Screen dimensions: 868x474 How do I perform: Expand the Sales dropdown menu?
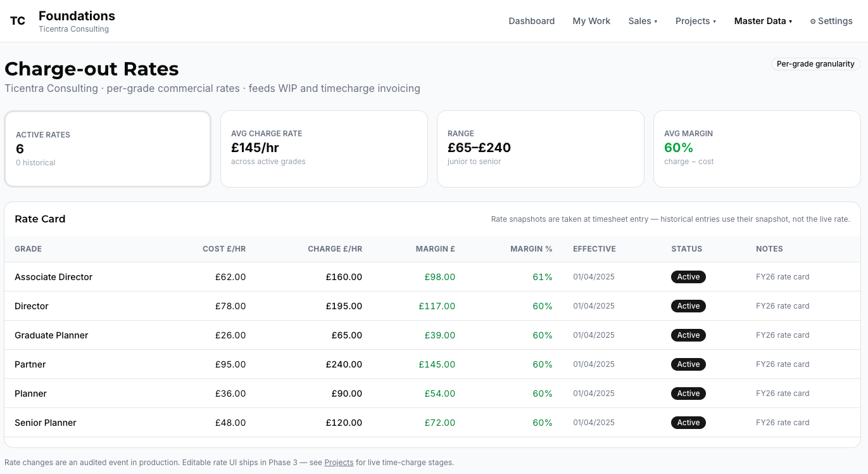click(643, 21)
